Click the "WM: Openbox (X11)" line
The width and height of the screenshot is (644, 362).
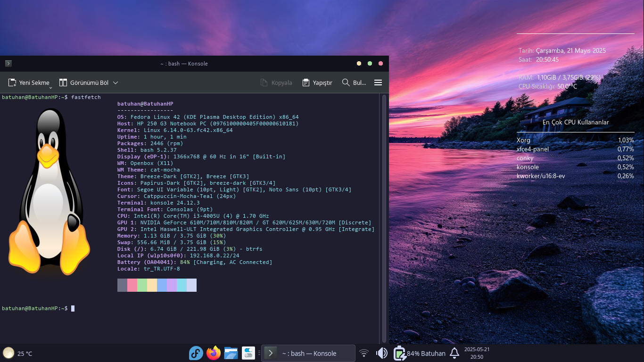[145, 163]
